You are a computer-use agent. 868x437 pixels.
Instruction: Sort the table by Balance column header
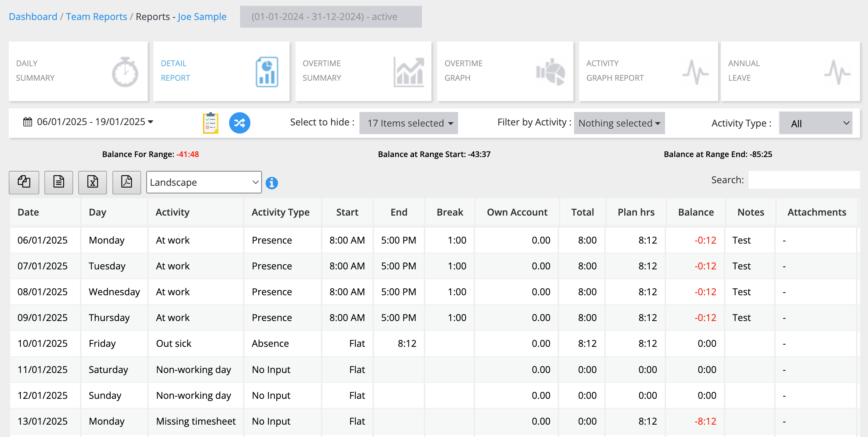click(x=696, y=212)
